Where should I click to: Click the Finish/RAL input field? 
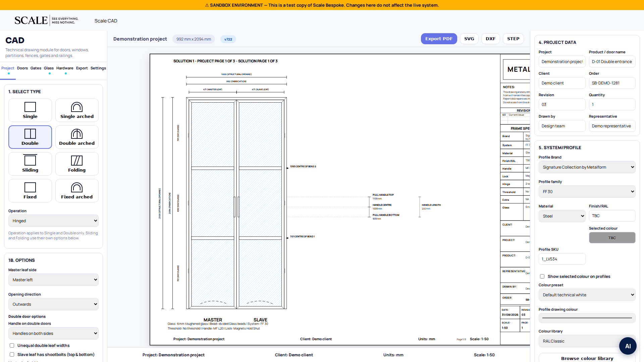(612, 216)
